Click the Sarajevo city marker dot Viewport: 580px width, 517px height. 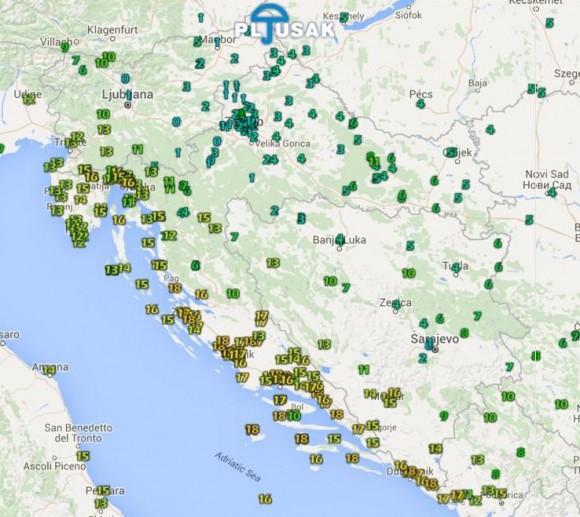click(x=436, y=349)
